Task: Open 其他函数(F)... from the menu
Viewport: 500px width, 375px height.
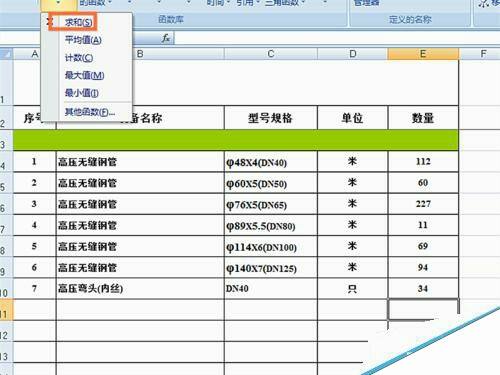Action: pyautogui.click(x=90, y=112)
